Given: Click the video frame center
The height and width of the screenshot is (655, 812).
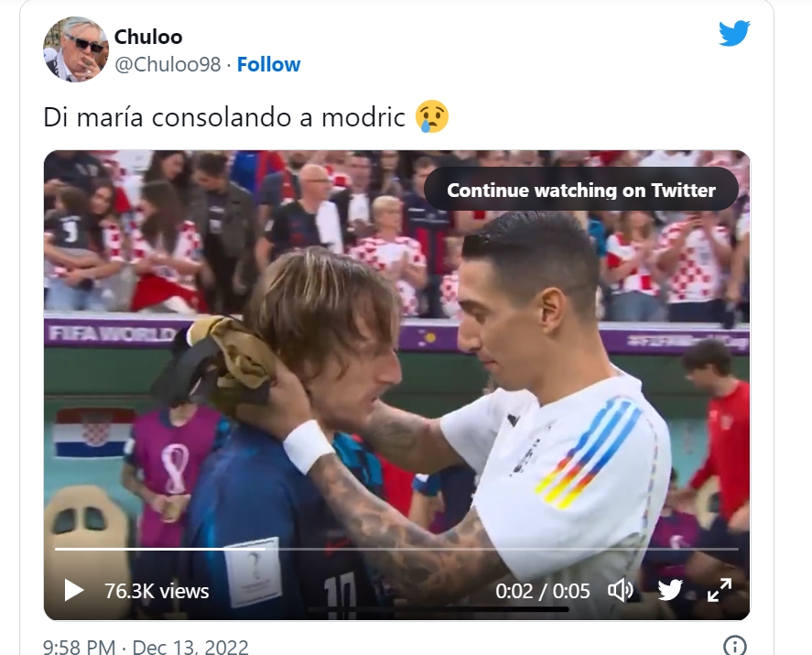Looking at the screenshot, I should [396, 385].
